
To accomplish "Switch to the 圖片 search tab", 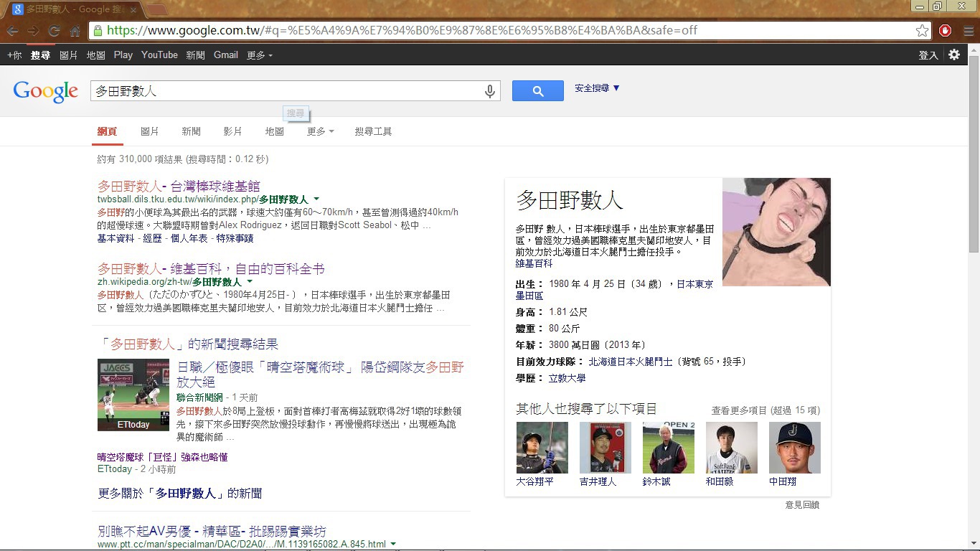I will click(150, 131).
